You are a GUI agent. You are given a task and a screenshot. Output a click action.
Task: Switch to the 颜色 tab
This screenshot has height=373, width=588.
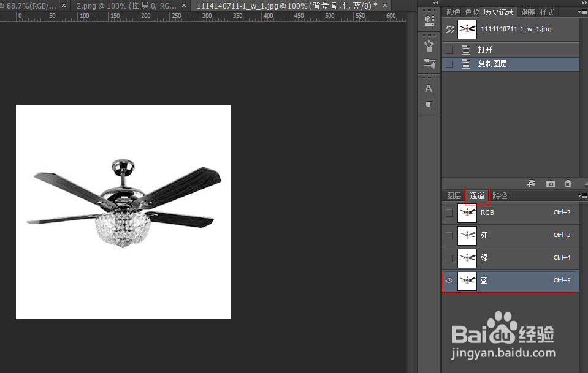coord(453,12)
